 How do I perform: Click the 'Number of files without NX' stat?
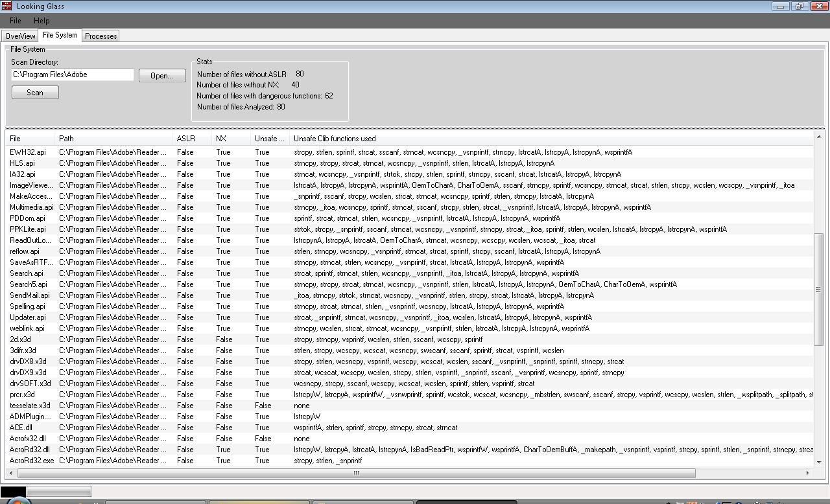pyautogui.click(x=248, y=85)
